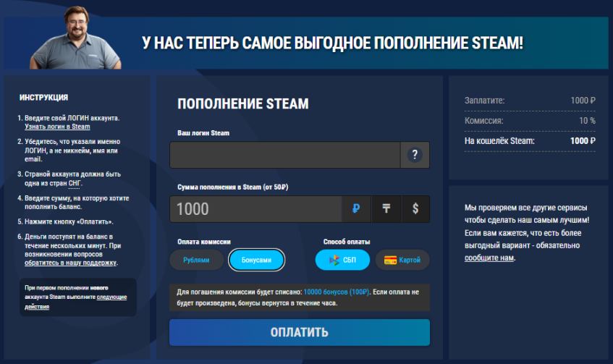The height and width of the screenshot is (364, 613).
Task: Click the 10 % commission value
Action: (587, 121)
